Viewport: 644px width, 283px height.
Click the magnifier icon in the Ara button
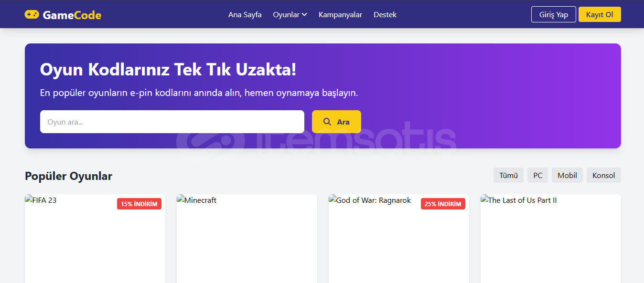[327, 122]
